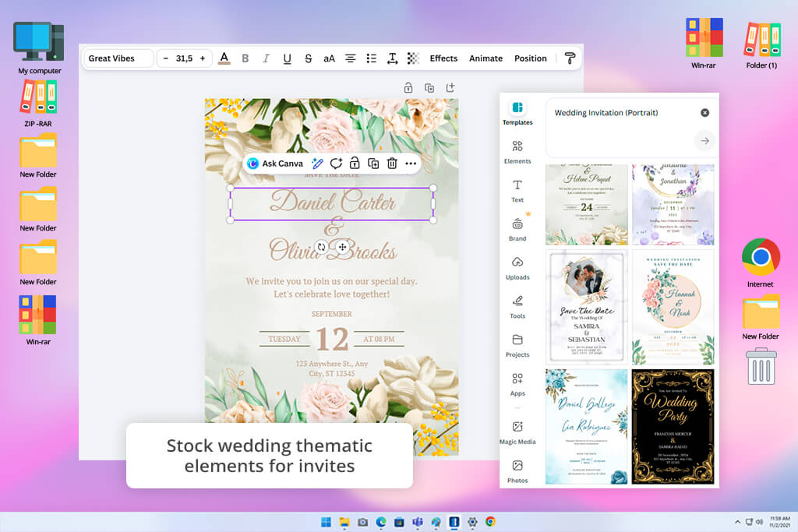The width and height of the screenshot is (798, 532).
Task: Open text spacing options
Action: 393,58
